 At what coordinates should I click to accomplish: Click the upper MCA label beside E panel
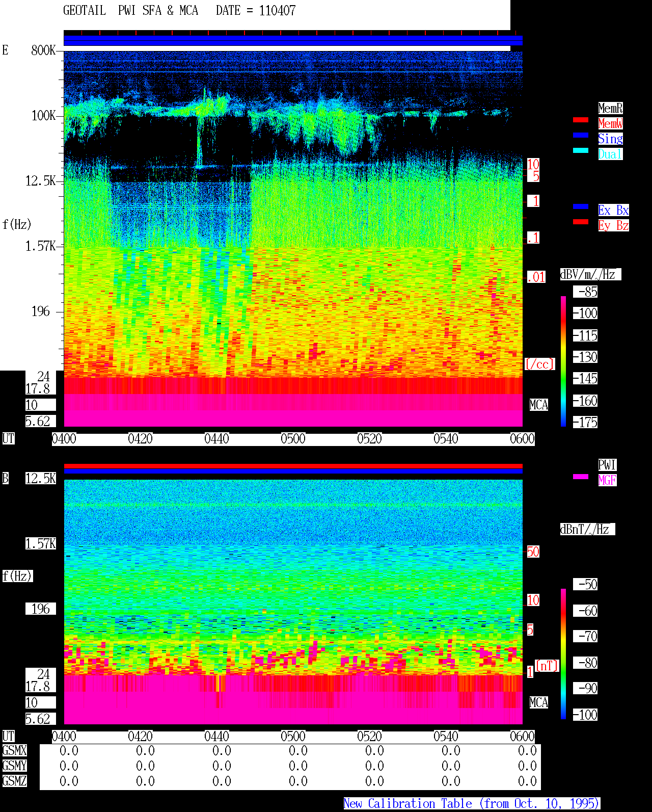(x=539, y=405)
